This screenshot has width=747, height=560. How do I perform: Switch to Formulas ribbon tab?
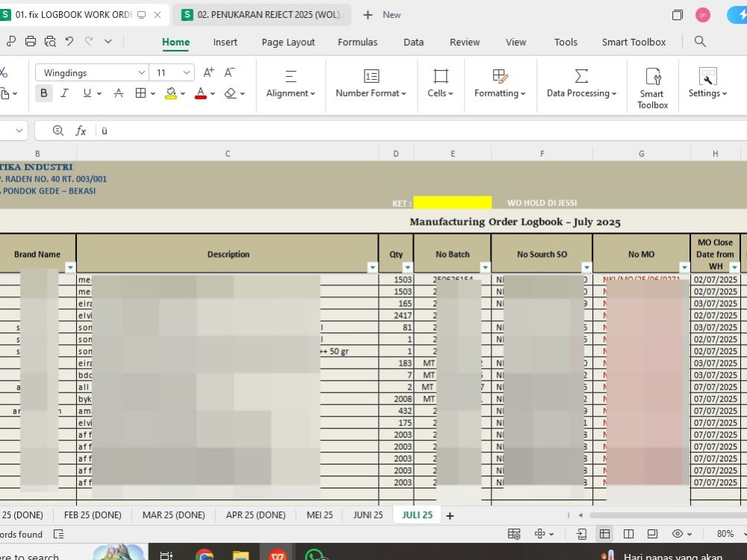[x=358, y=42]
